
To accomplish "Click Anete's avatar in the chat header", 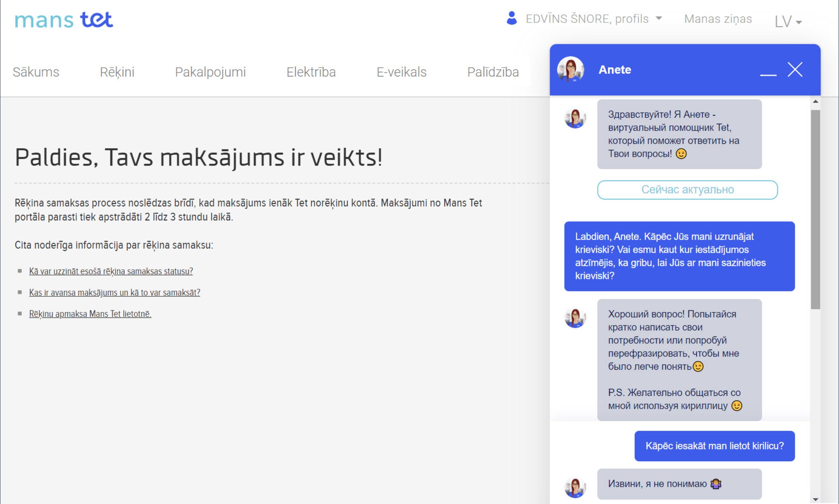I will (570, 69).
